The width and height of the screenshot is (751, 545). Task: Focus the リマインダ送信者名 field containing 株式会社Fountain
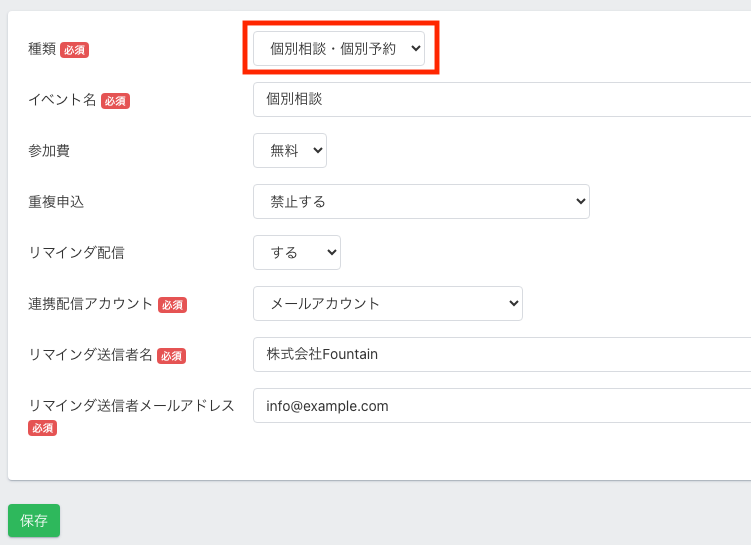500,354
